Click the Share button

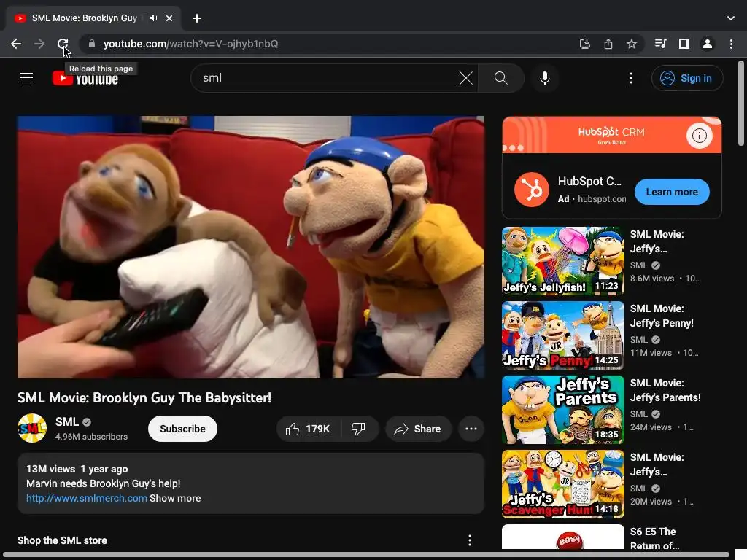coord(418,429)
